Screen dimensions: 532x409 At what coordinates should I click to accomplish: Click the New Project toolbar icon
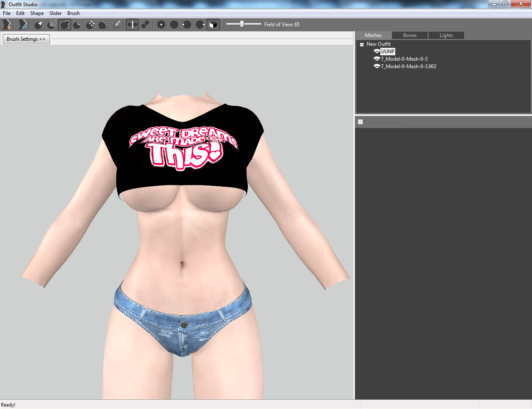click(x=7, y=25)
